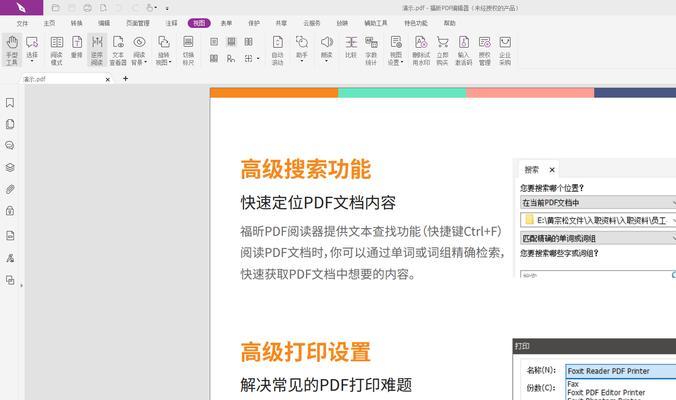This screenshot has height=400, width=676.
Task: Expand the 选择 select tool dropdown
Action: (32, 62)
